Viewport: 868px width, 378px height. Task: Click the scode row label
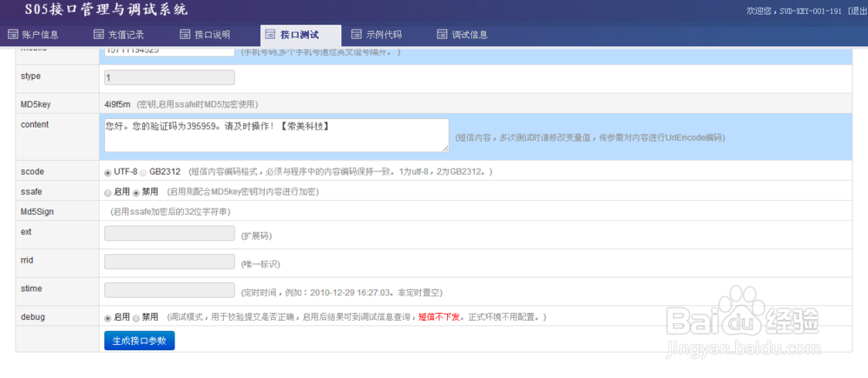[31, 171]
